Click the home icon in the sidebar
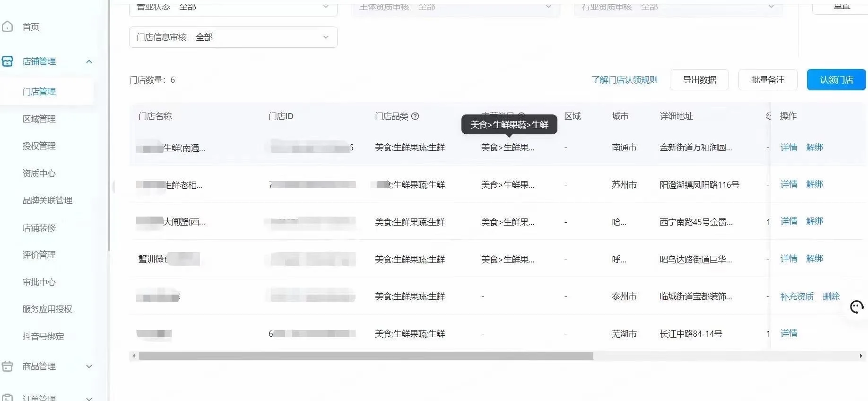This screenshot has height=401, width=868. pyautogui.click(x=8, y=26)
